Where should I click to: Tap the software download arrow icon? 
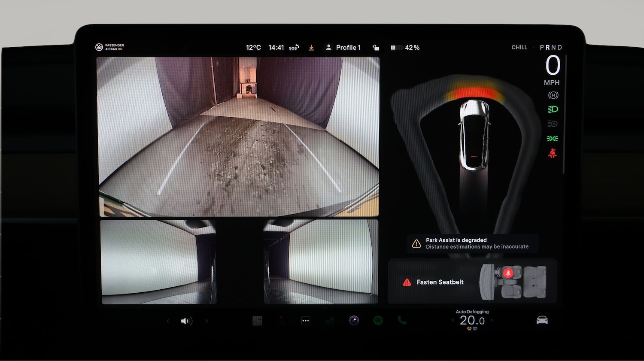tap(311, 48)
